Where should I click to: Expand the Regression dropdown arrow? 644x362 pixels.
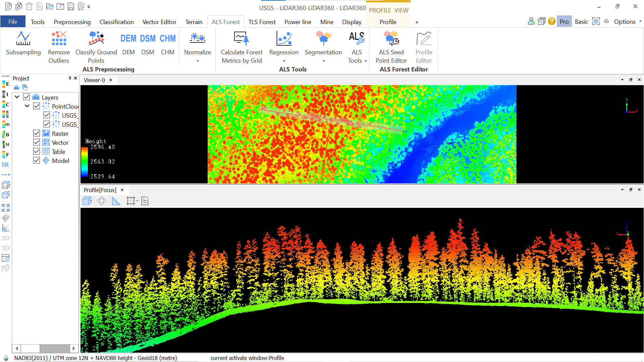pyautogui.click(x=284, y=61)
